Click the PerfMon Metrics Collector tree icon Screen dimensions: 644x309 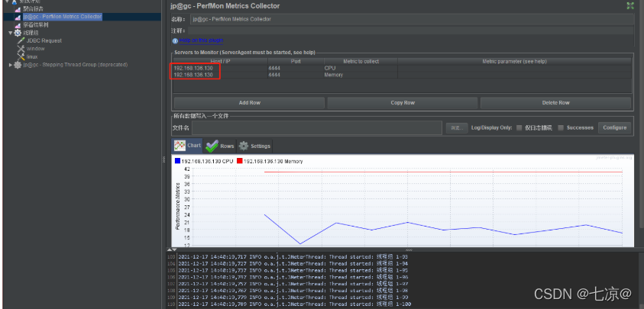coord(18,17)
